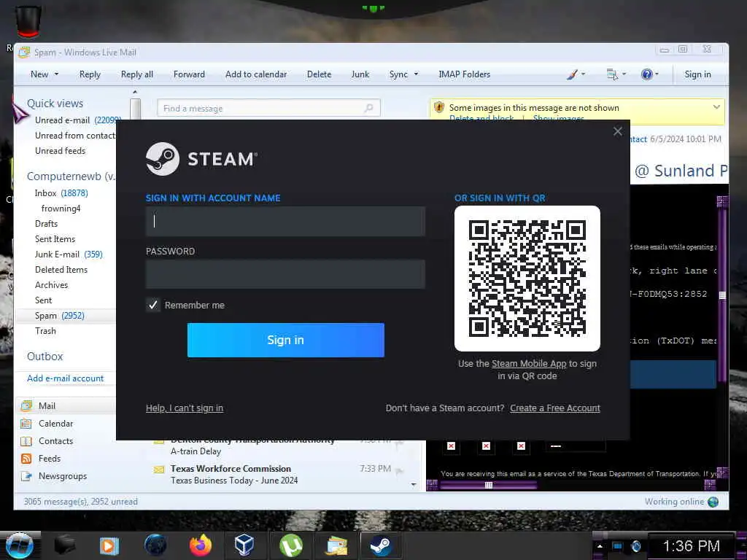
Task: Select the Deleted Items folder
Action: pyautogui.click(x=61, y=270)
